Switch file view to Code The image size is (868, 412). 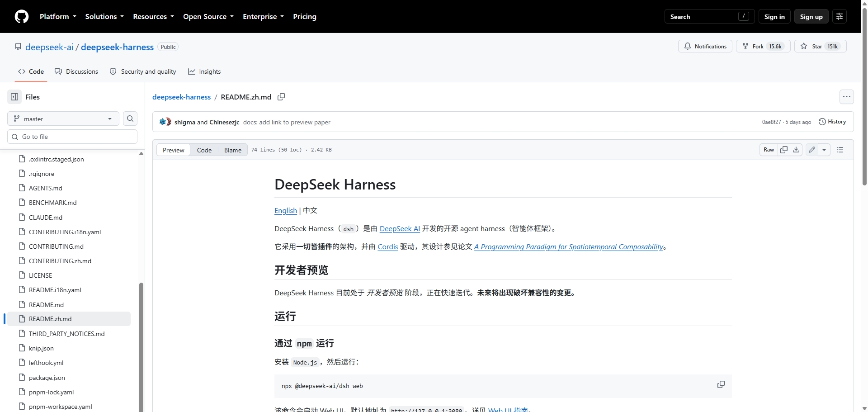(x=204, y=150)
